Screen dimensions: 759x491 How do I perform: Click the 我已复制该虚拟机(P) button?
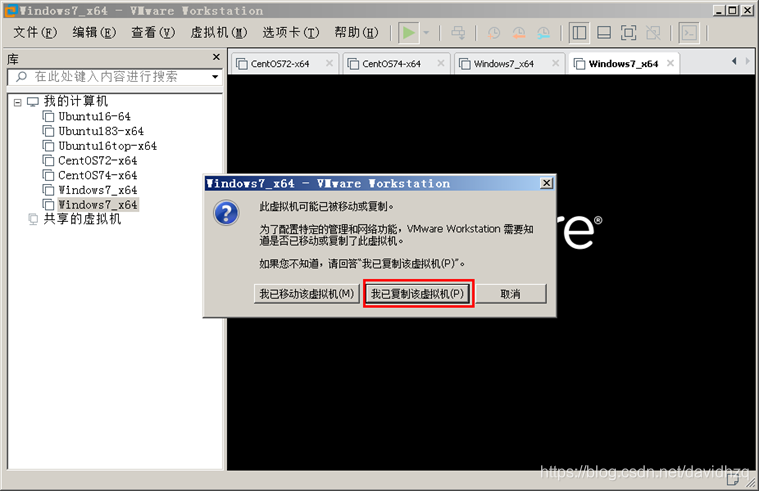[x=417, y=294]
